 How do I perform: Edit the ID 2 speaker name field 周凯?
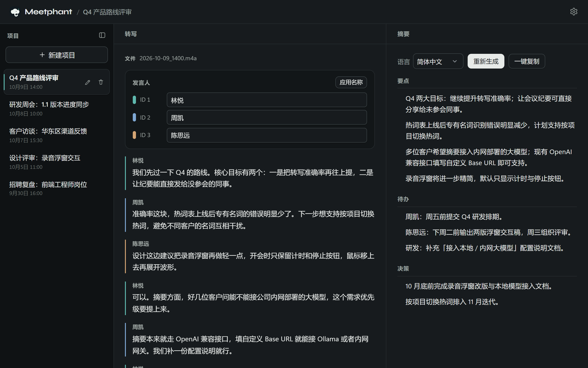point(266,117)
